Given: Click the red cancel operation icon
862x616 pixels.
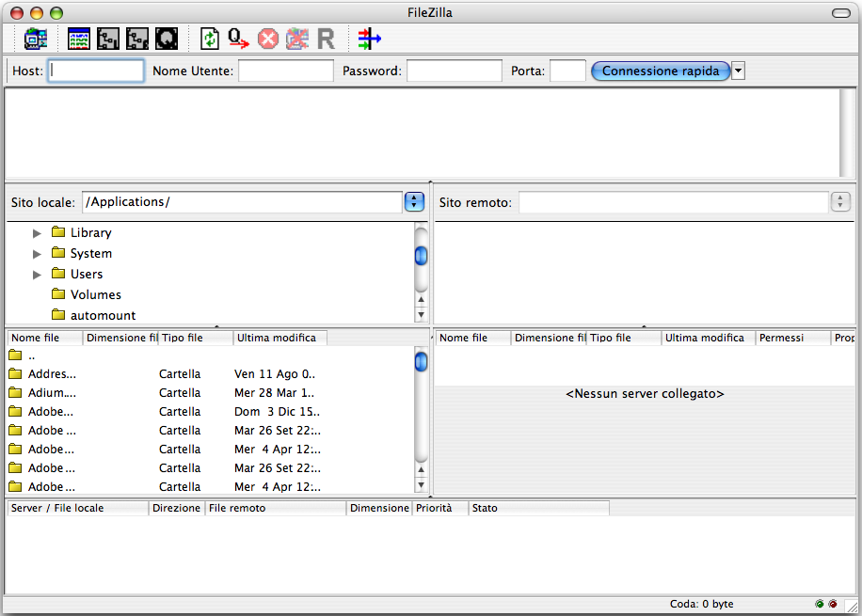Looking at the screenshot, I should click(x=268, y=39).
